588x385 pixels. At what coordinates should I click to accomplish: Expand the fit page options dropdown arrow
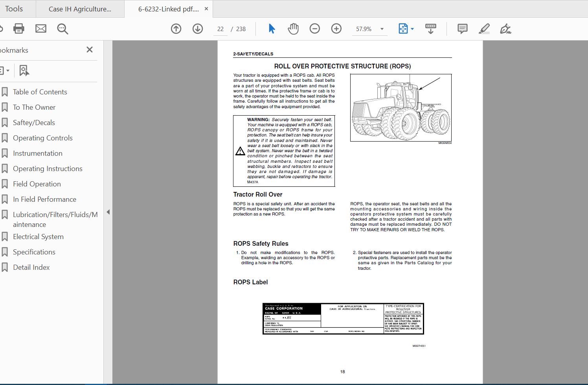click(412, 29)
